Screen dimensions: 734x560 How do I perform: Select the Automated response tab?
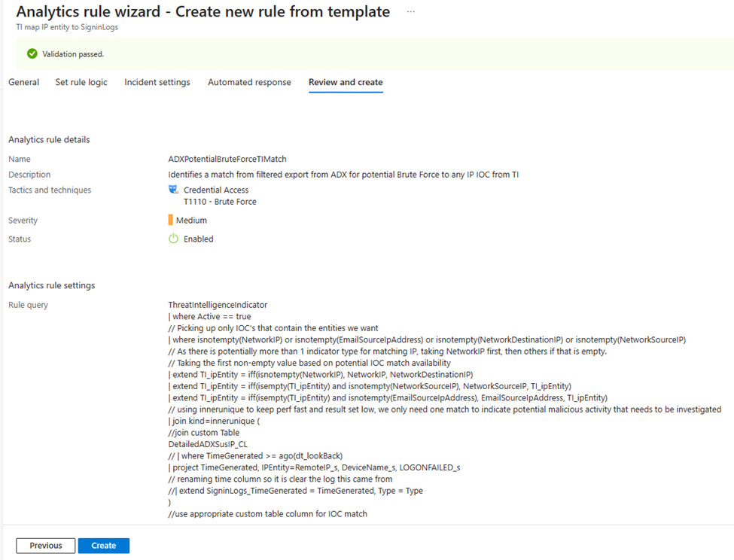[x=249, y=82]
